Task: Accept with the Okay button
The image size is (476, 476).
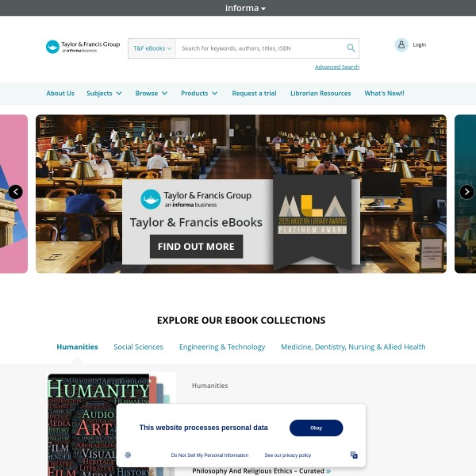Action: 316,428
